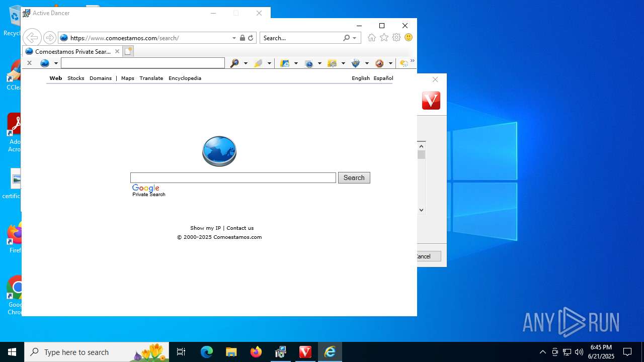Viewport: 644px width, 362px height.
Task: Click the Cancel button in the background dialog
Action: [x=429, y=256]
